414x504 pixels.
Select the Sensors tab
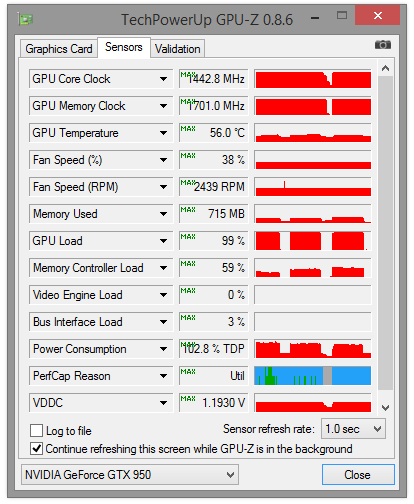tap(124, 47)
